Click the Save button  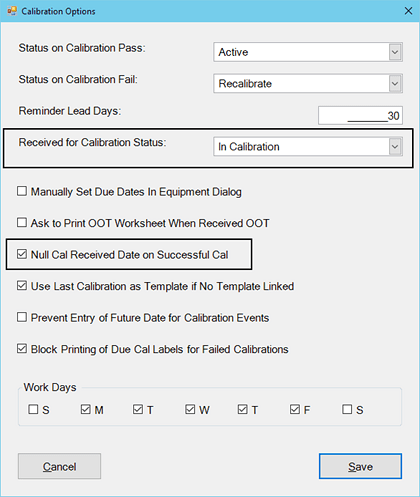click(360, 466)
